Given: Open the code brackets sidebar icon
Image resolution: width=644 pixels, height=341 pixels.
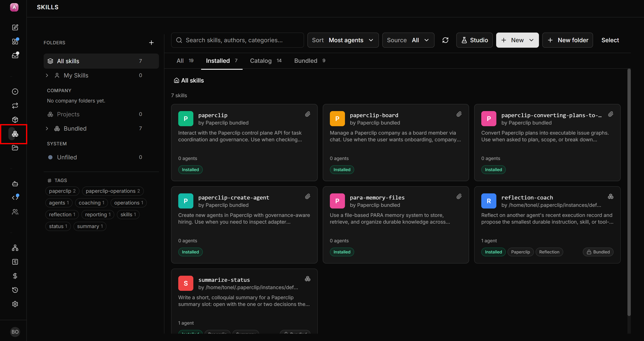Looking at the screenshot, I should pos(15,198).
